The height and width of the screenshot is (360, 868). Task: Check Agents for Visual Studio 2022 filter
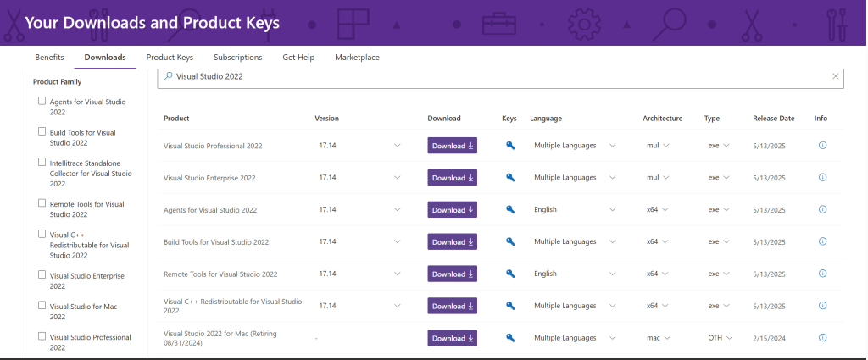[x=42, y=101]
